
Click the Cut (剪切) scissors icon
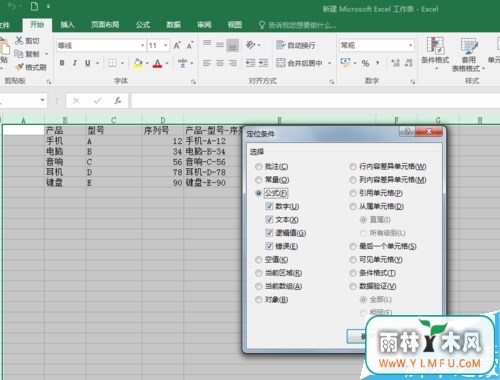[x=19, y=41]
